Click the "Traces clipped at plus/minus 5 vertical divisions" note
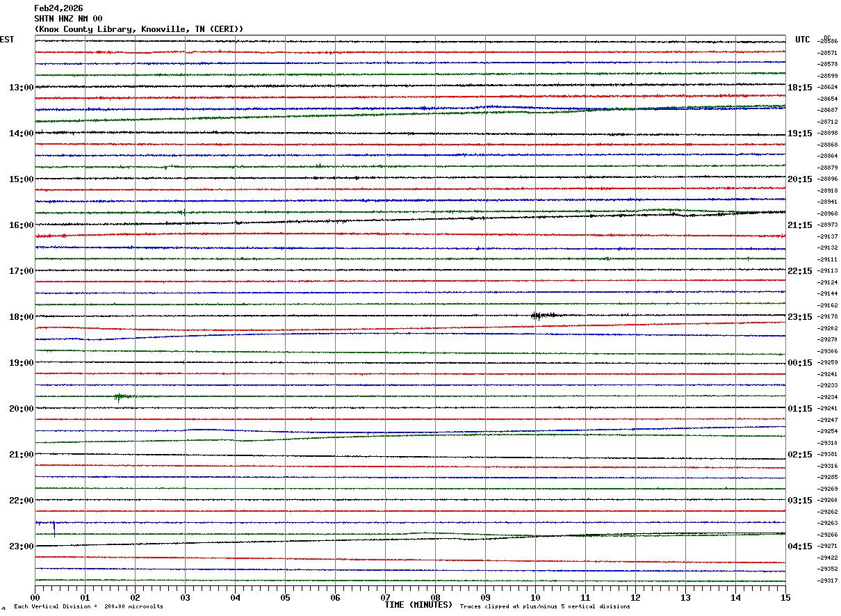This screenshot has width=841, height=616. [x=545, y=607]
